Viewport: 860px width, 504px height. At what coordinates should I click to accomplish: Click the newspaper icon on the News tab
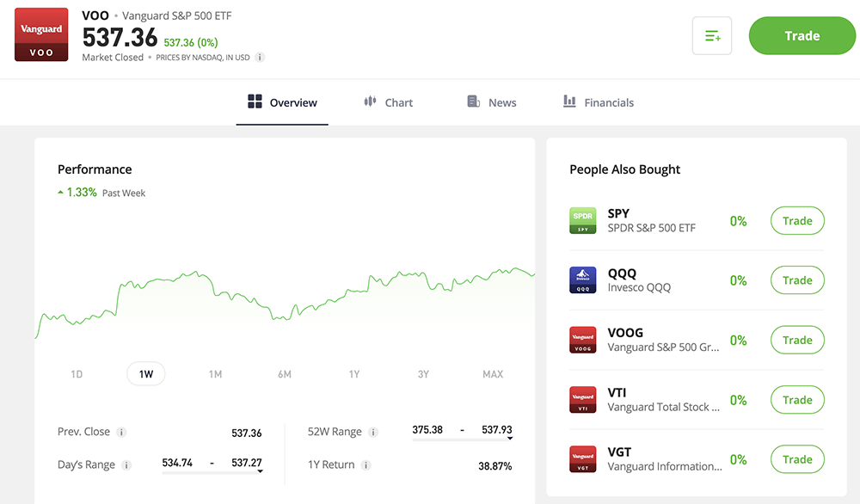click(x=472, y=101)
